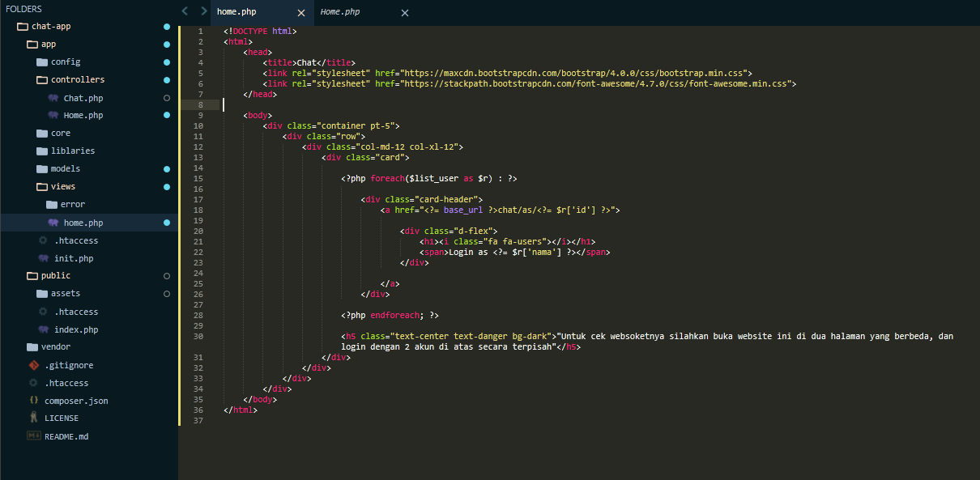The width and height of the screenshot is (980, 480).
Task: Open Home.php under controllers
Action: click(x=83, y=115)
